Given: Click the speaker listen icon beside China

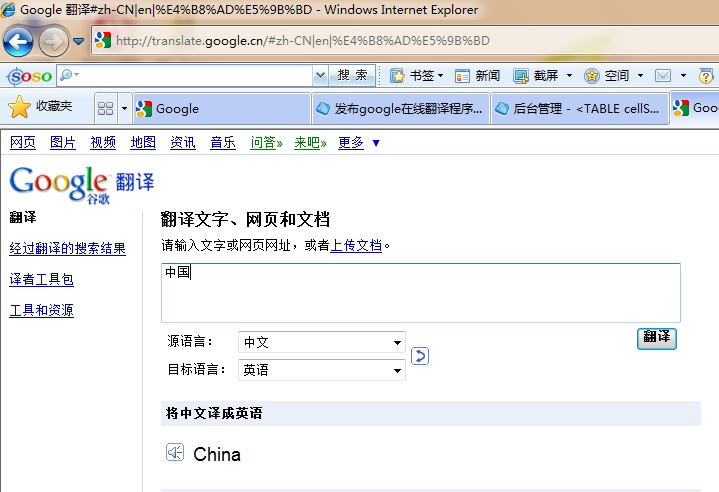Looking at the screenshot, I should (175, 453).
